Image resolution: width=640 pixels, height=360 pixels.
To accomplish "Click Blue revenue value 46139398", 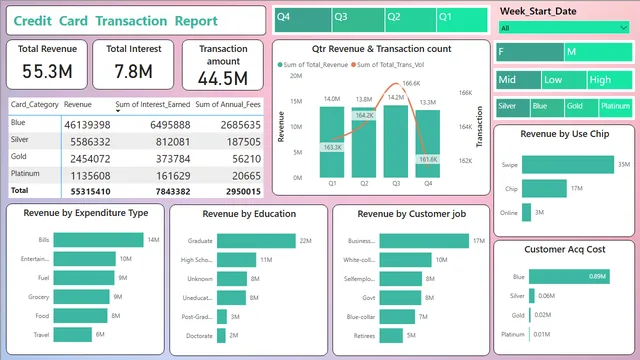I will pyautogui.click(x=87, y=125).
